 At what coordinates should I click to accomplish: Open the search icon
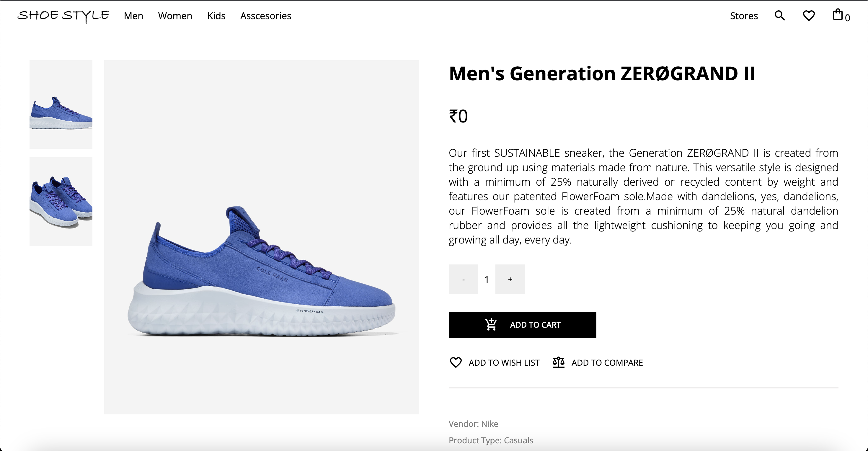[x=779, y=15]
